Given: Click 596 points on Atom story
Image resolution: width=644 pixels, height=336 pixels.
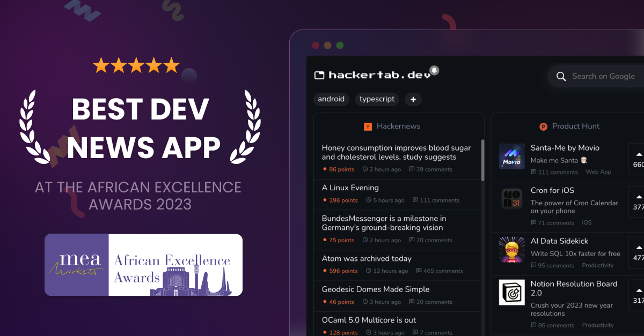Looking at the screenshot, I should pos(340,271).
